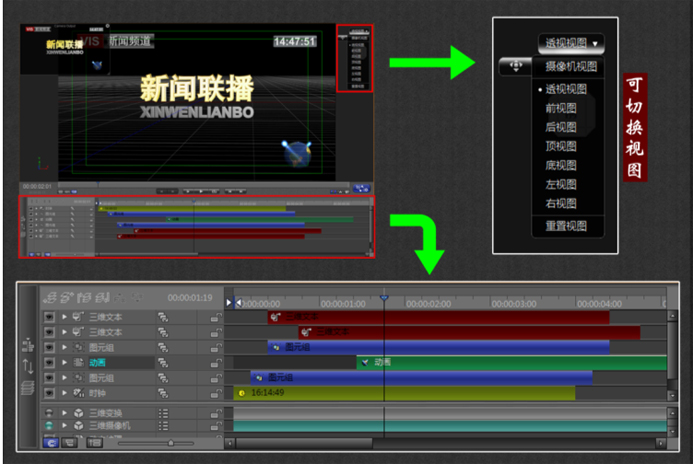
Task: Click the blue mode button at timeline bottom-left
Action: point(51,442)
